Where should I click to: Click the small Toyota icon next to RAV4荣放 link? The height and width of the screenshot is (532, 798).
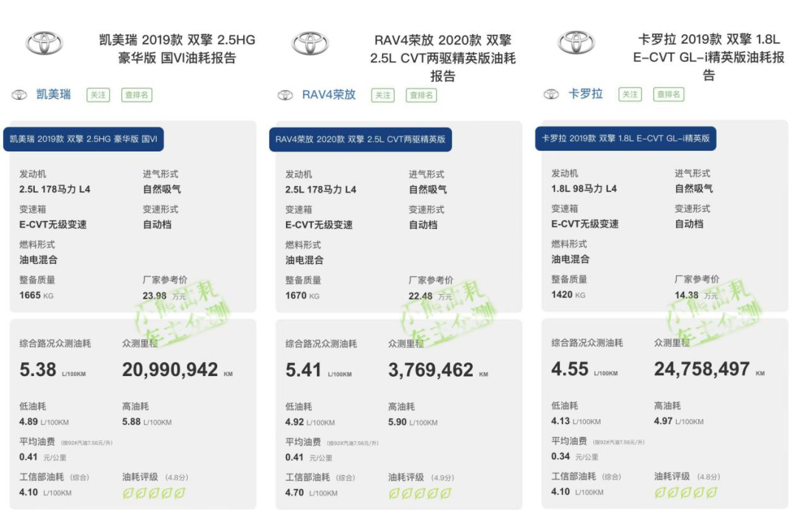click(285, 95)
